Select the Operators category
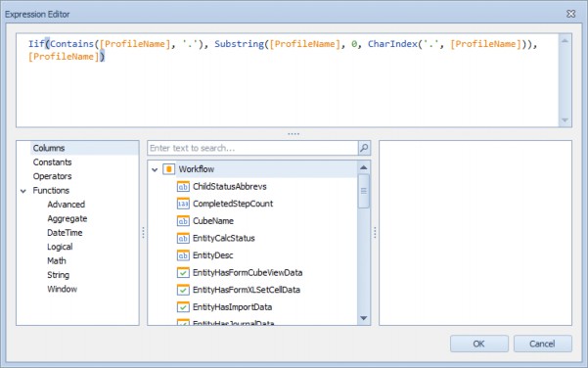The image size is (588, 368). (52, 176)
